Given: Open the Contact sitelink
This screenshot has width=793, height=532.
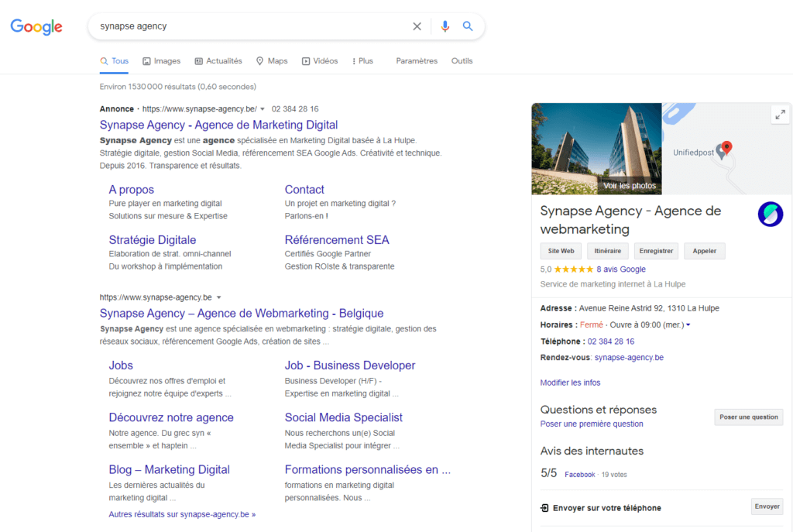Looking at the screenshot, I should (x=304, y=190).
